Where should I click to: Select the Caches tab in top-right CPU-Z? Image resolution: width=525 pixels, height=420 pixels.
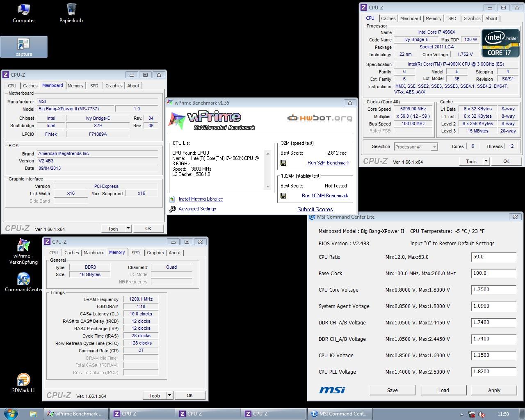pyautogui.click(x=388, y=18)
